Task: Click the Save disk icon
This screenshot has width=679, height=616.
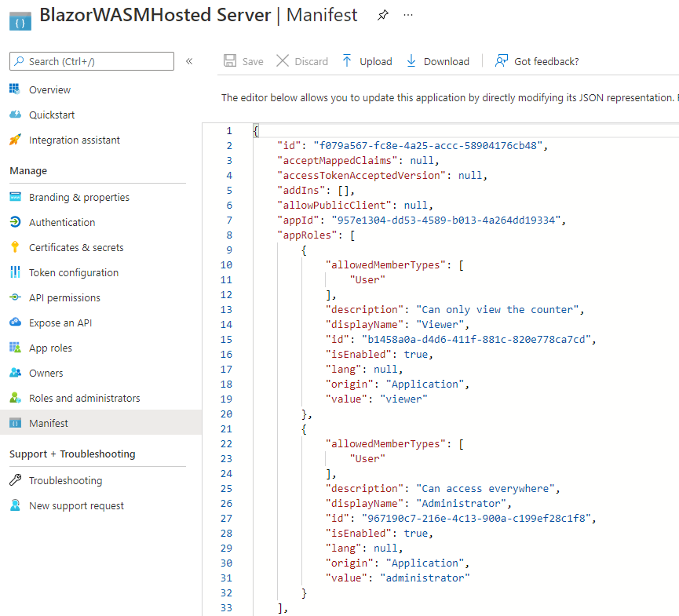Action: click(230, 61)
